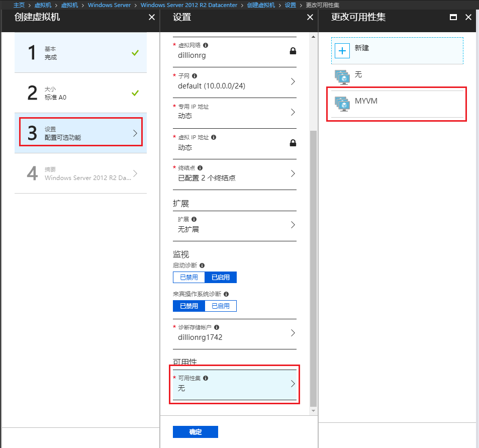Click the info icon next to 虚拟网络

(206, 45)
